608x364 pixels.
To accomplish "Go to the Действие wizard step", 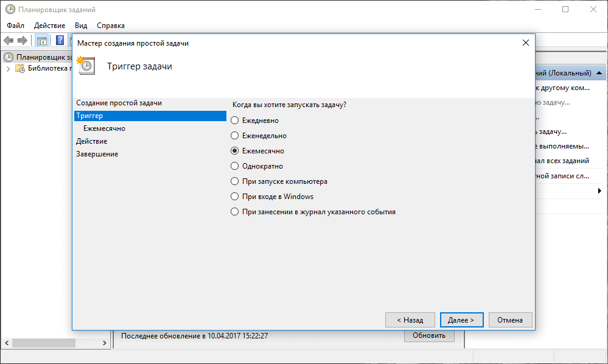I will [x=92, y=141].
